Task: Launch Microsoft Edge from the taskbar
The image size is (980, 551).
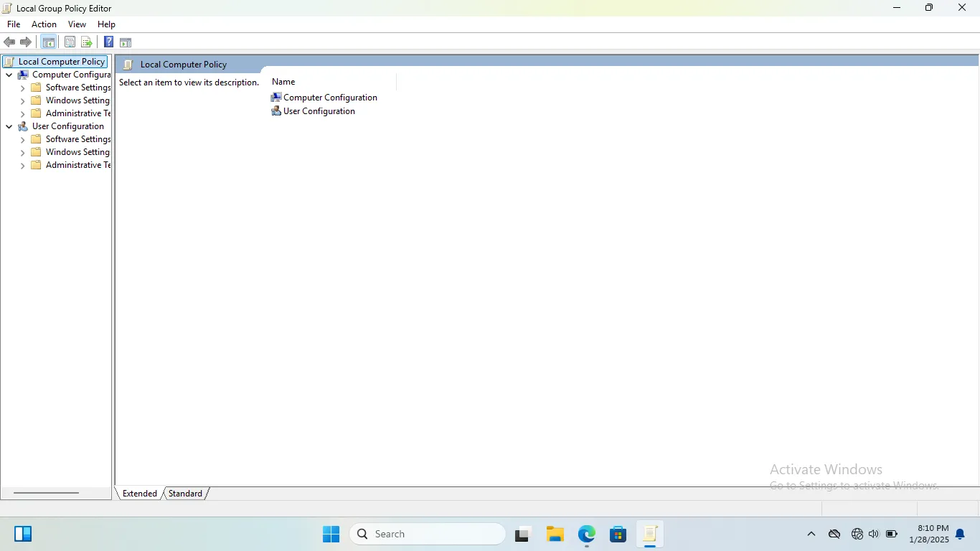Action: tap(587, 534)
